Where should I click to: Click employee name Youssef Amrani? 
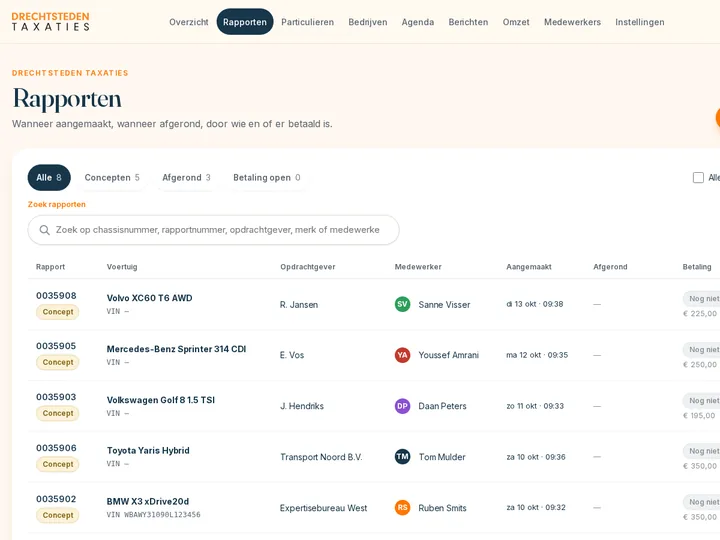[449, 355]
